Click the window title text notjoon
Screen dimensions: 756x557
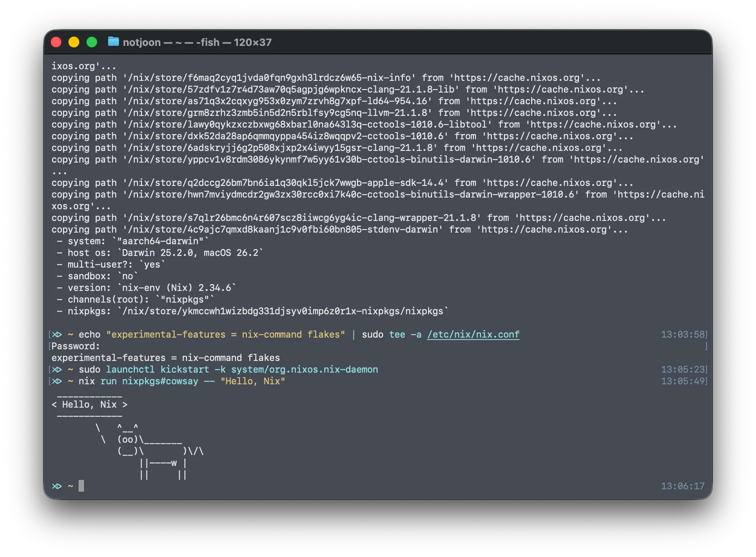coord(142,42)
